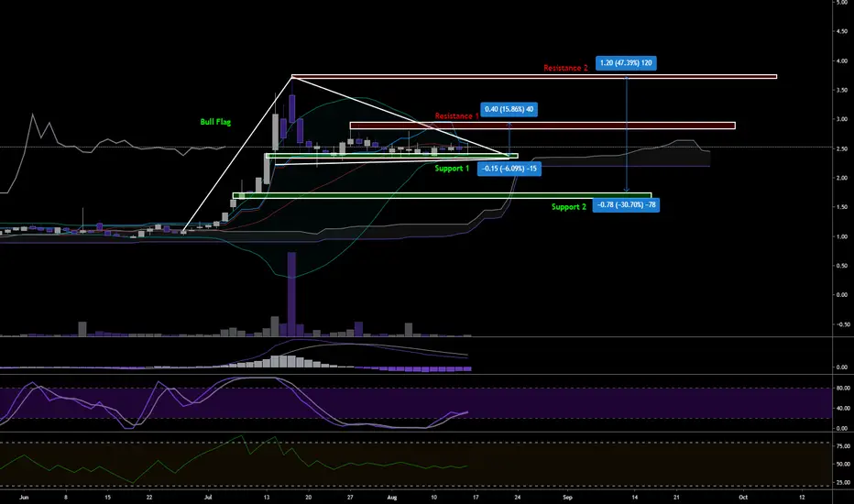Viewport: 854px width, 504px height.
Task: Click the 4.50 price axis label
Action: [x=842, y=31]
